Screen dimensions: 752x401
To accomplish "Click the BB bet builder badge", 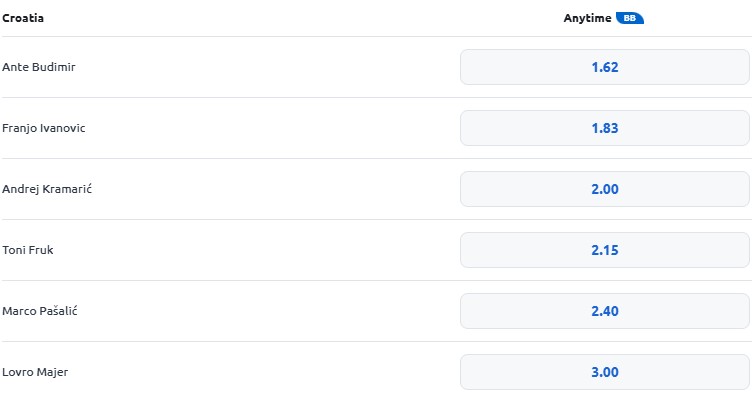I will pyautogui.click(x=630, y=18).
